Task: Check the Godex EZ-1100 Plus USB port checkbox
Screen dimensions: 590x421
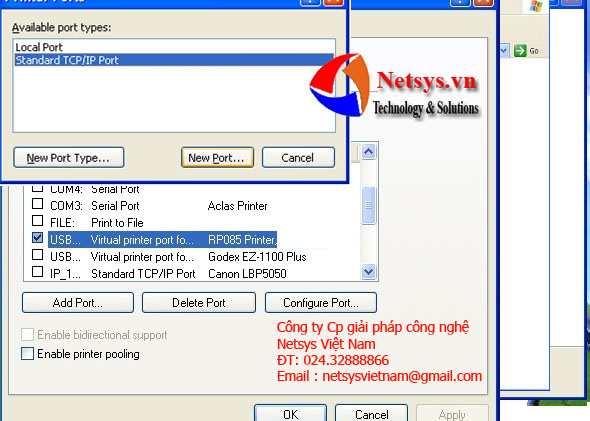Action: coord(37,255)
